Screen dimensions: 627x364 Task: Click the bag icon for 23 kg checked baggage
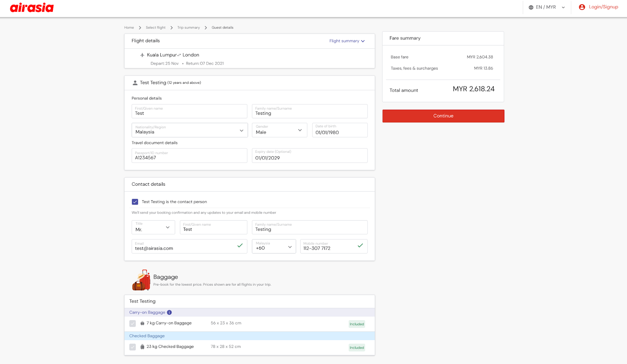click(142, 347)
